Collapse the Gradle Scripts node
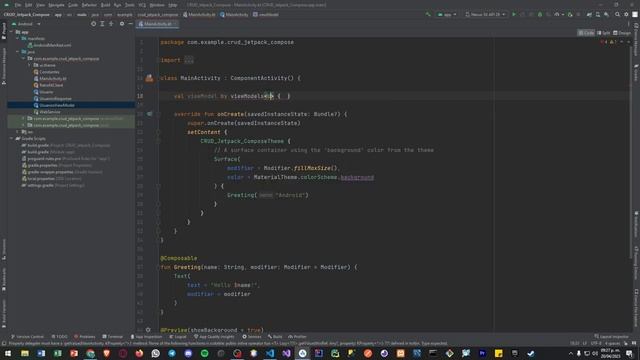The width and height of the screenshot is (640, 360). click(x=12, y=138)
